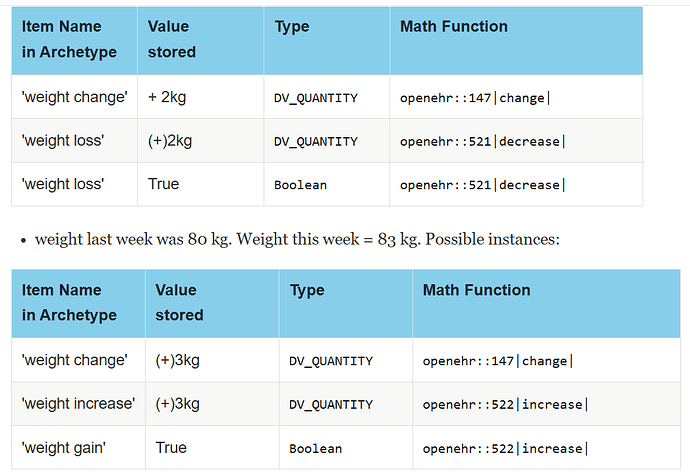Click 'Math Function' header of the top table
This screenshot has height=475, width=690.
[x=454, y=26]
